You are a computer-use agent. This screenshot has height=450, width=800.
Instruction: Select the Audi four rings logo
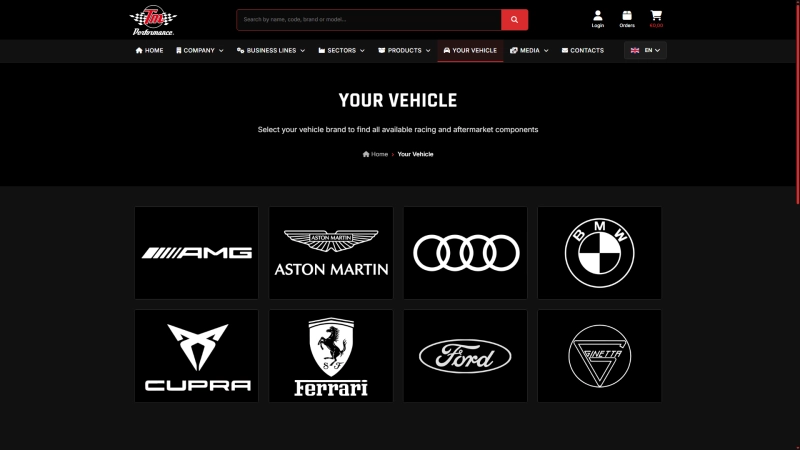pos(465,253)
